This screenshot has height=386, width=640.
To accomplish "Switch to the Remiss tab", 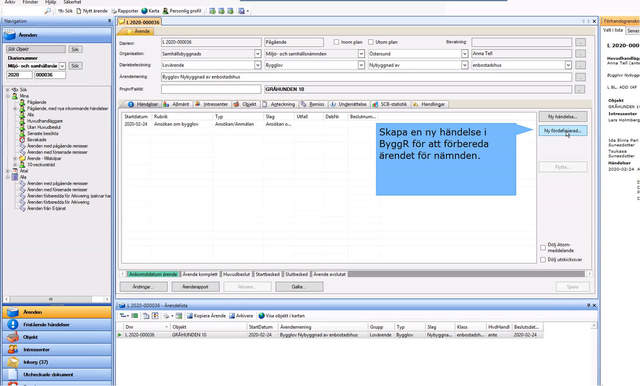I will (x=313, y=104).
